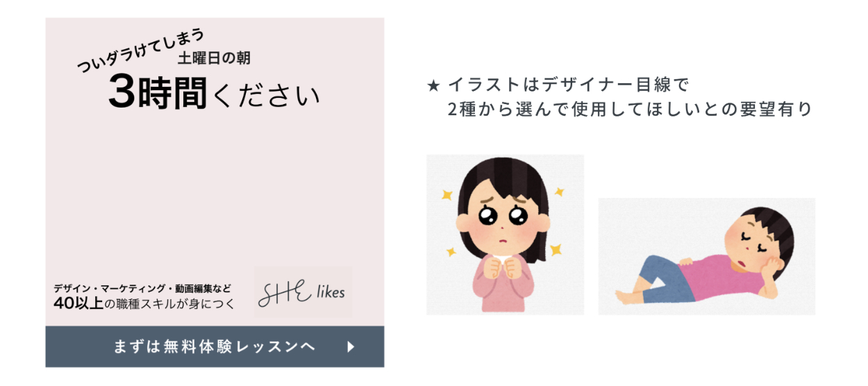
Task: Select the lying-down sleeping girl illustration
Action: click(x=707, y=256)
